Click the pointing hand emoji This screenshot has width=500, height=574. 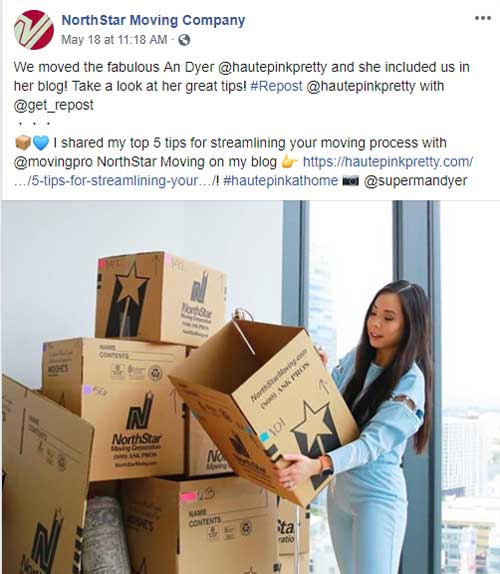point(290,162)
